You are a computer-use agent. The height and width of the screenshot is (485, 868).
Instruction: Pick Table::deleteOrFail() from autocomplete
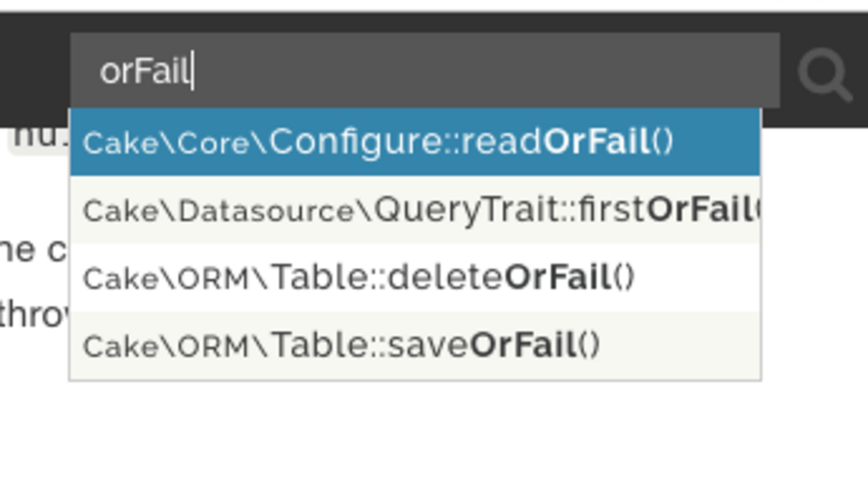point(414,278)
